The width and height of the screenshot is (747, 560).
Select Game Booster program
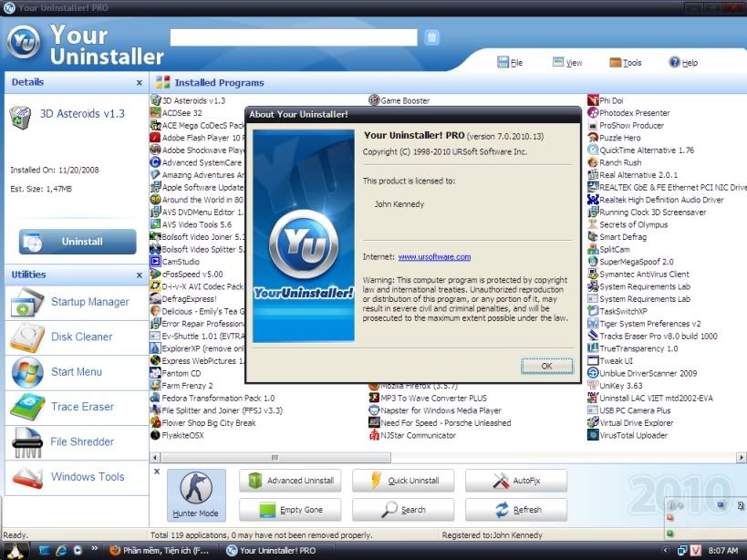399,100
